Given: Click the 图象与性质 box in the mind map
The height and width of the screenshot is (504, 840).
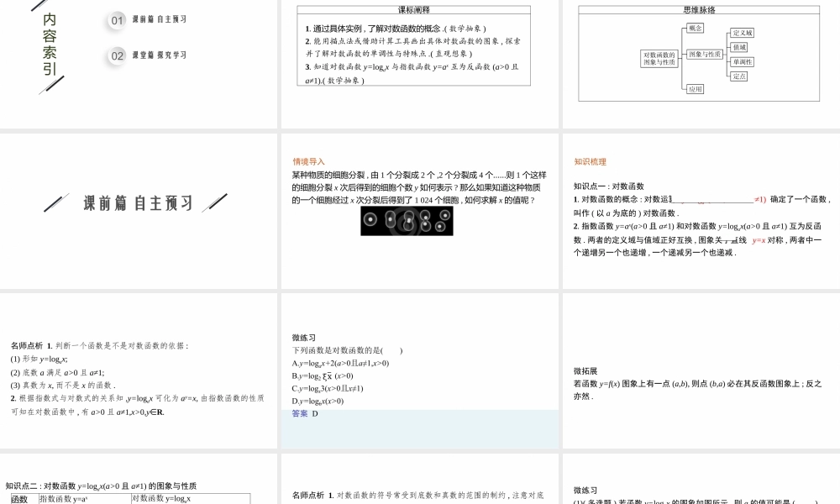Looking at the screenshot, I should click(706, 54).
